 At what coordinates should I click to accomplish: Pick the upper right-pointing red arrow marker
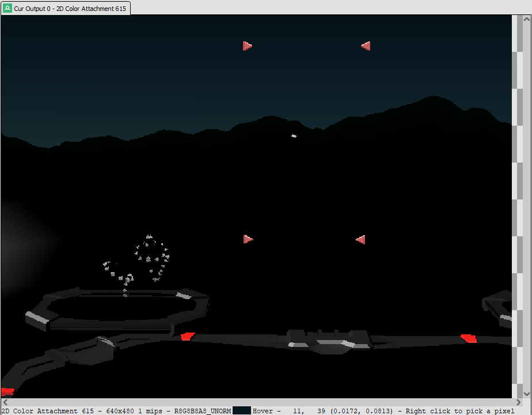(248, 46)
